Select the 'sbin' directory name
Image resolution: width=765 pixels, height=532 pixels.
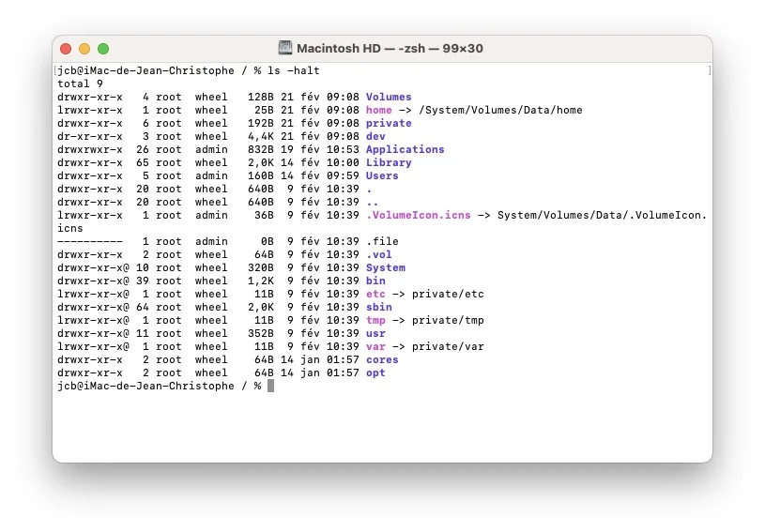tap(378, 308)
